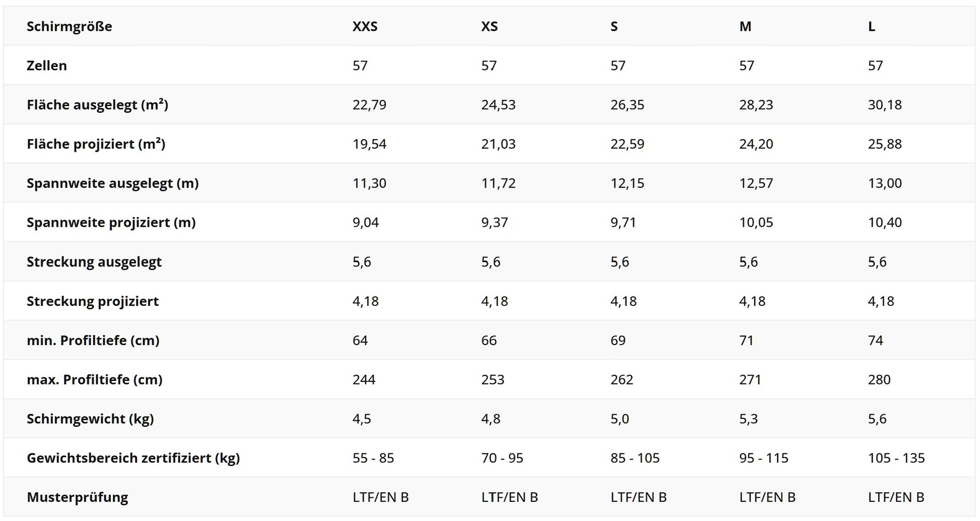The height and width of the screenshot is (521, 980).
Task: Select the M column header
Action: [745, 26]
